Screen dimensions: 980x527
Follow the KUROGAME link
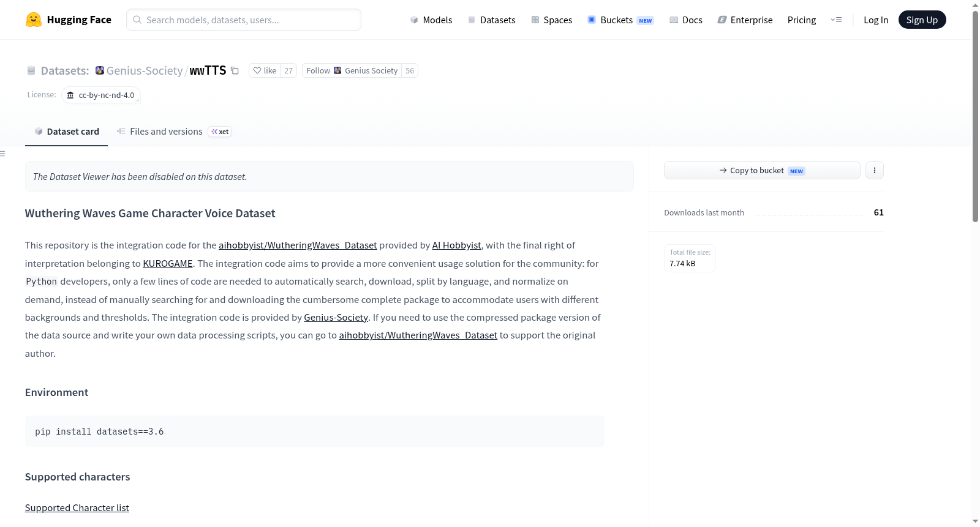[168, 264]
